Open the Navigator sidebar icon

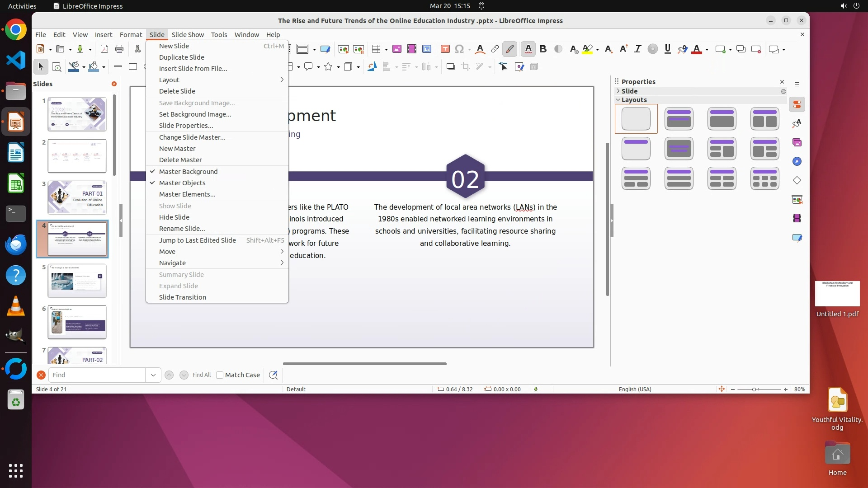click(797, 162)
